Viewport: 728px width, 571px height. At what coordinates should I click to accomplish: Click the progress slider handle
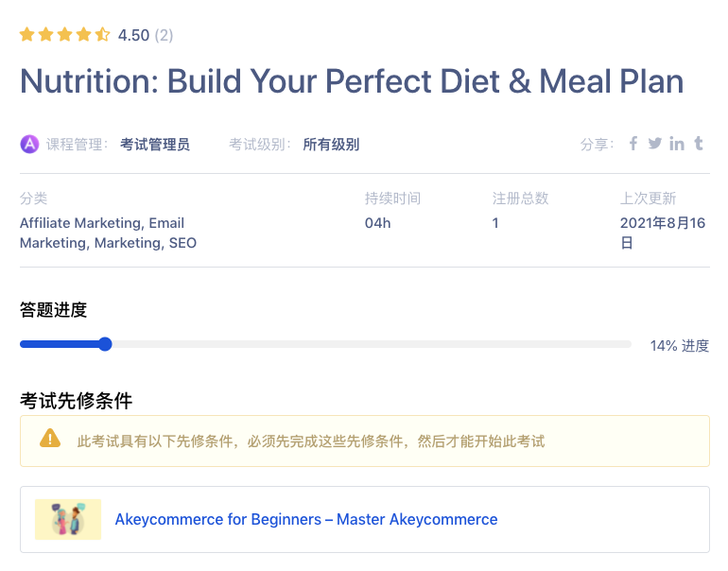click(105, 344)
